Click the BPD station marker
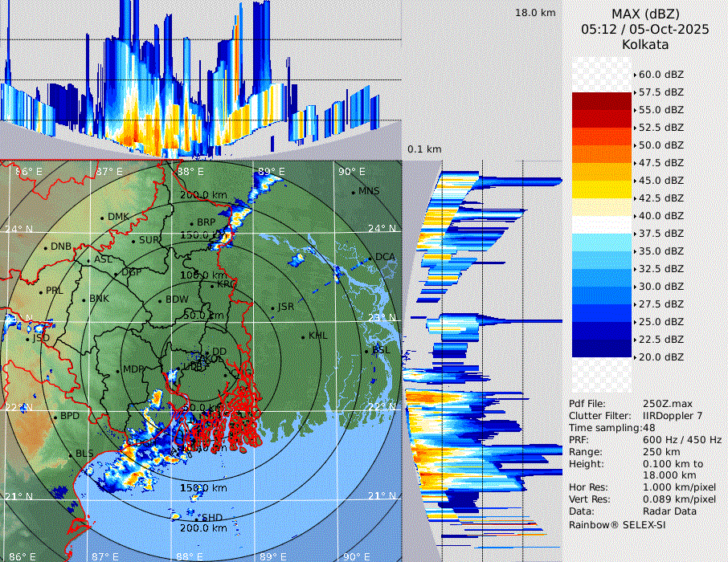The width and height of the screenshot is (728, 562). (x=55, y=417)
